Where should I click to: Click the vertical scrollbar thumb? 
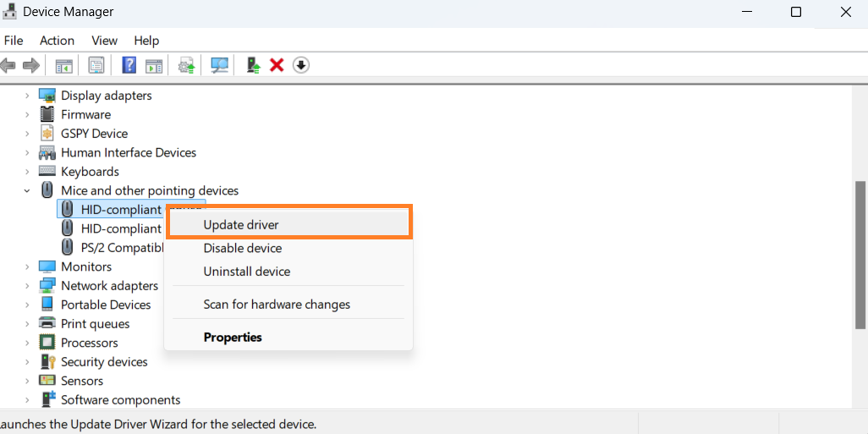click(861, 255)
